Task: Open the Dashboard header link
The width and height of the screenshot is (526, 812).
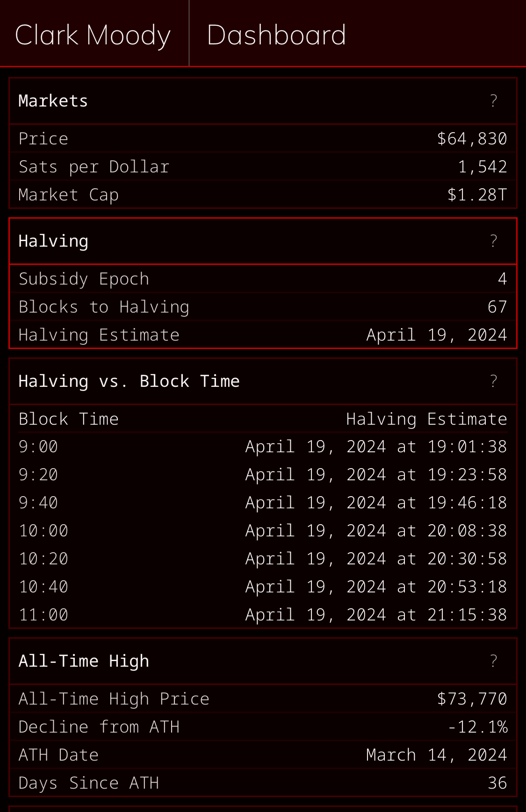Action: pos(276,35)
